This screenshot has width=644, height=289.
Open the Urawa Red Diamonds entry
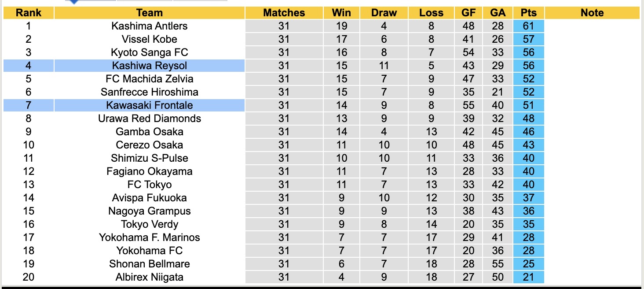tap(149, 119)
